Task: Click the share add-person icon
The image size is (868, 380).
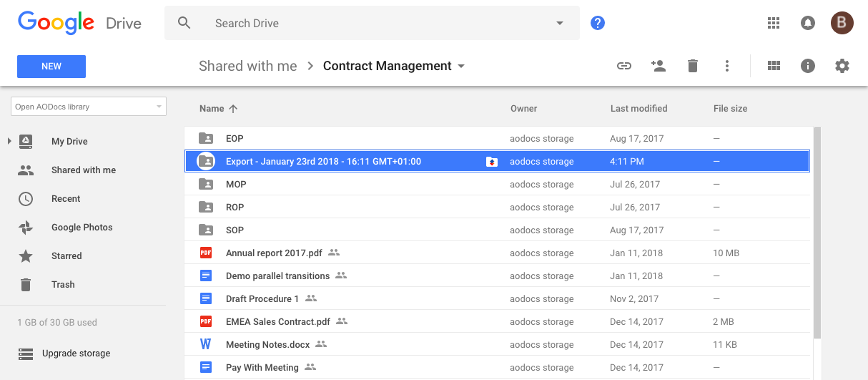Action: click(659, 66)
